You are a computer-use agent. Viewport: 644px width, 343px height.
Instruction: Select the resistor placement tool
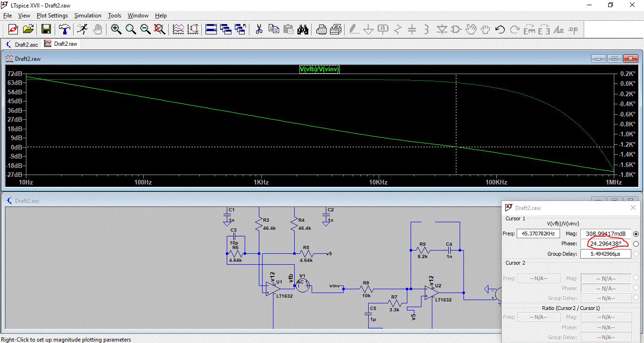397,29
